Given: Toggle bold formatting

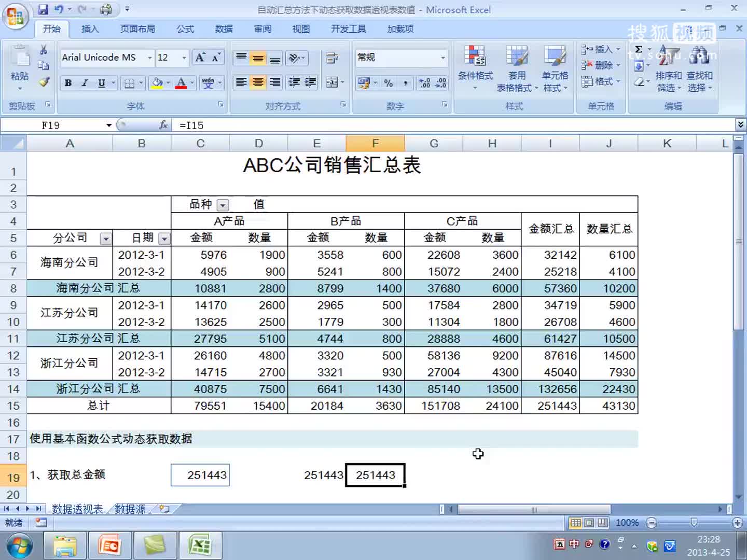Looking at the screenshot, I should (68, 83).
